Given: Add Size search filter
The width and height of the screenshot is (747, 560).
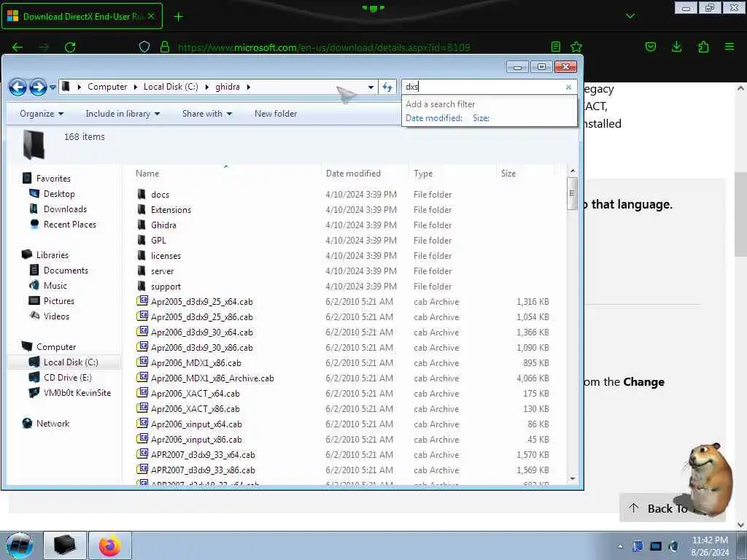Looking at the screenshot, I should click(x=481, y=118).
